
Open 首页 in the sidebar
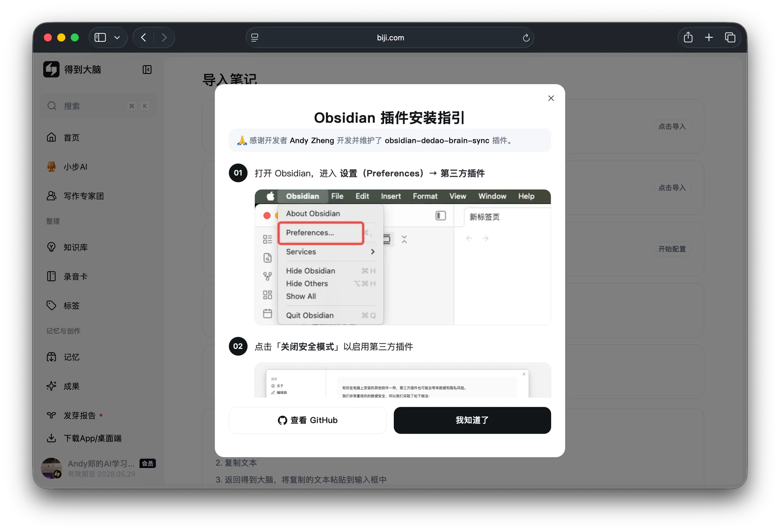point(98,137)
